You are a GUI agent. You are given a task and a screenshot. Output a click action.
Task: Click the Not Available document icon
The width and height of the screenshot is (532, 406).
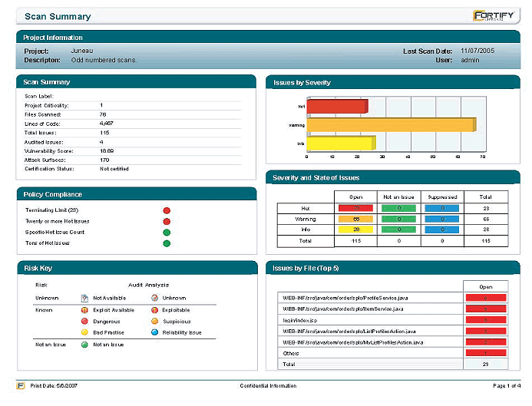[85, 298]
